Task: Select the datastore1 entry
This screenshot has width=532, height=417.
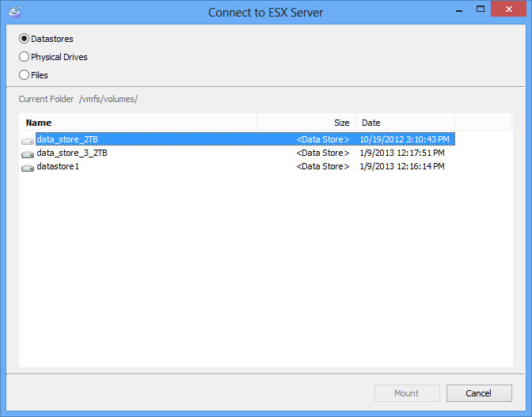Action: tap(58, 166)
